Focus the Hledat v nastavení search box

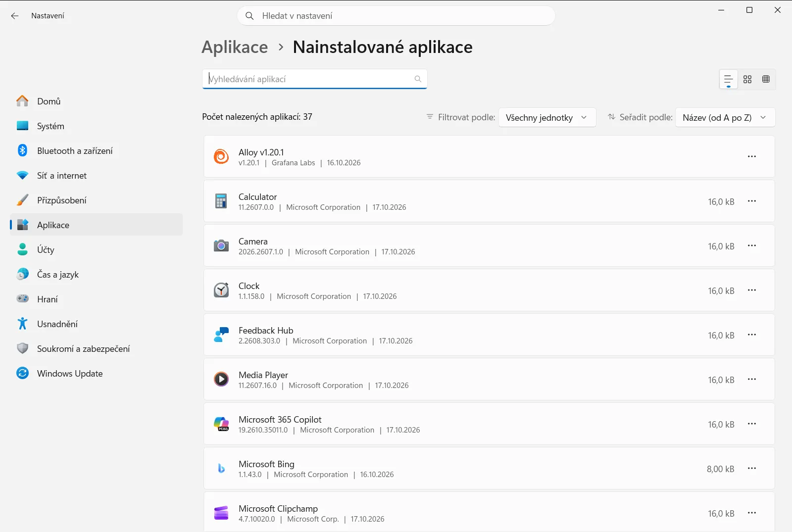[396, 16]
